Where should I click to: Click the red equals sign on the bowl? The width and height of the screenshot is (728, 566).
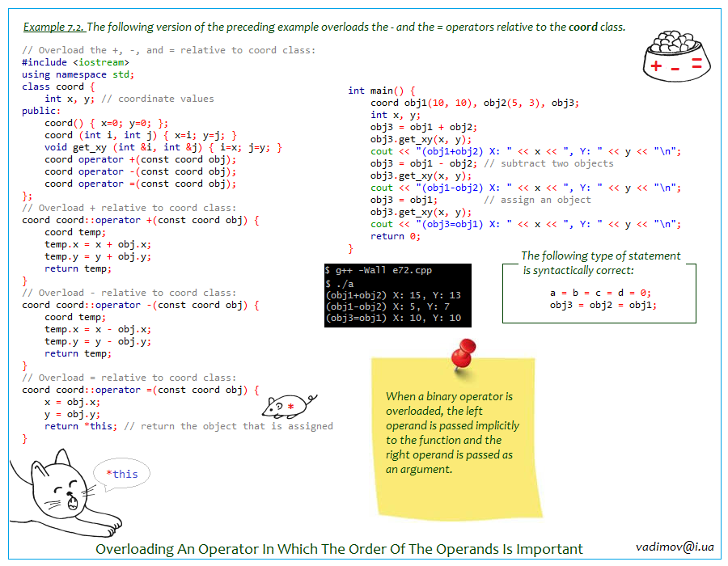pyautogui.click(x=696, y=63)
